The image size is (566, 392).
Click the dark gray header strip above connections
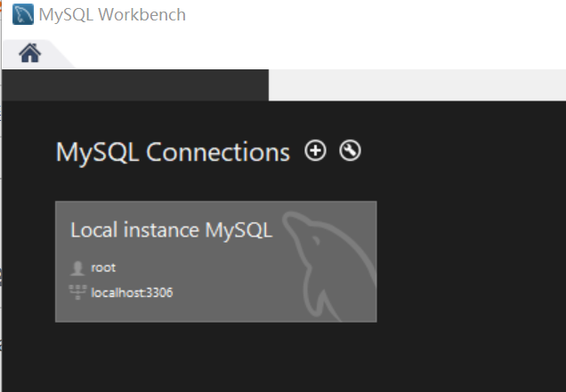coord(135,85)
